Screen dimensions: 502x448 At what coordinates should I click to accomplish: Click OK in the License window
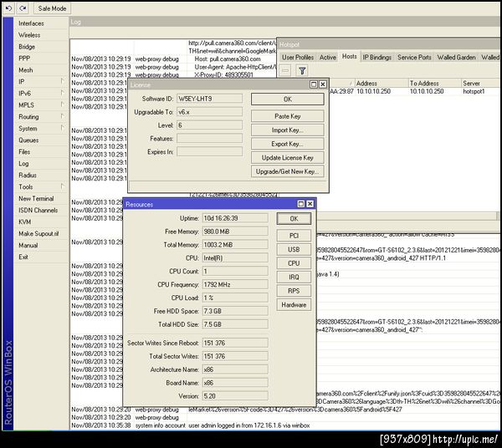287,99
